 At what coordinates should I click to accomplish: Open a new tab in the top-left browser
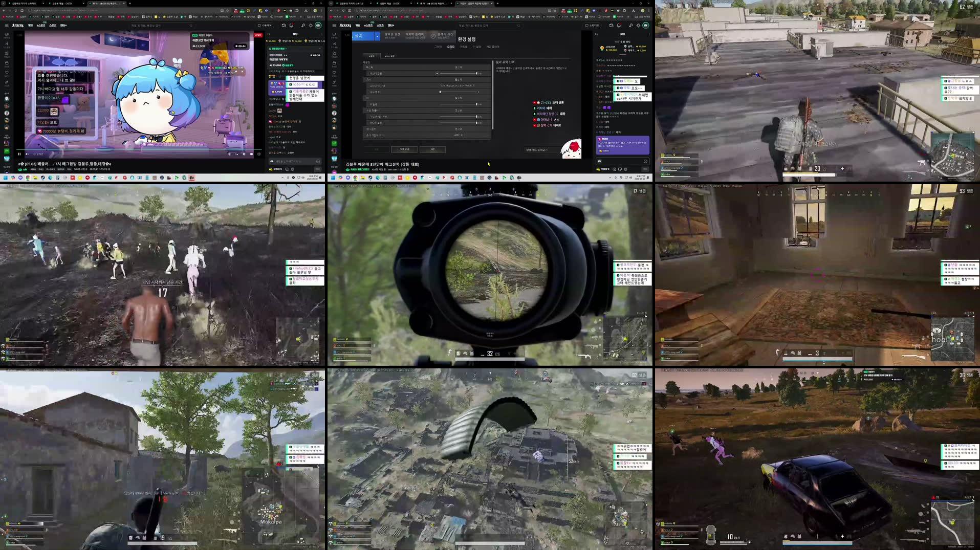click(x=130, y=4)
